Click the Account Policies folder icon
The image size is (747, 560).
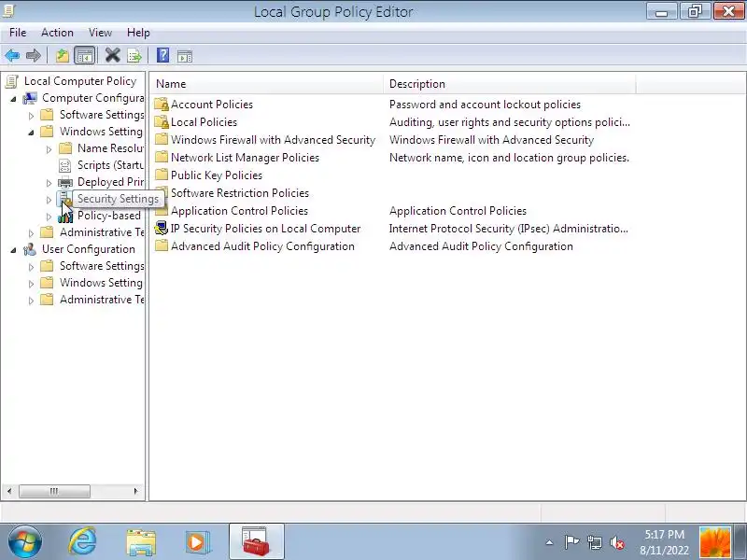pyautogui.click(x=162, y=105)
